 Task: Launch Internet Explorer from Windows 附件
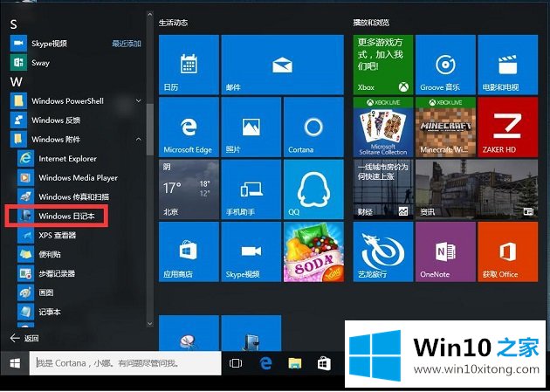coord(66,159)
